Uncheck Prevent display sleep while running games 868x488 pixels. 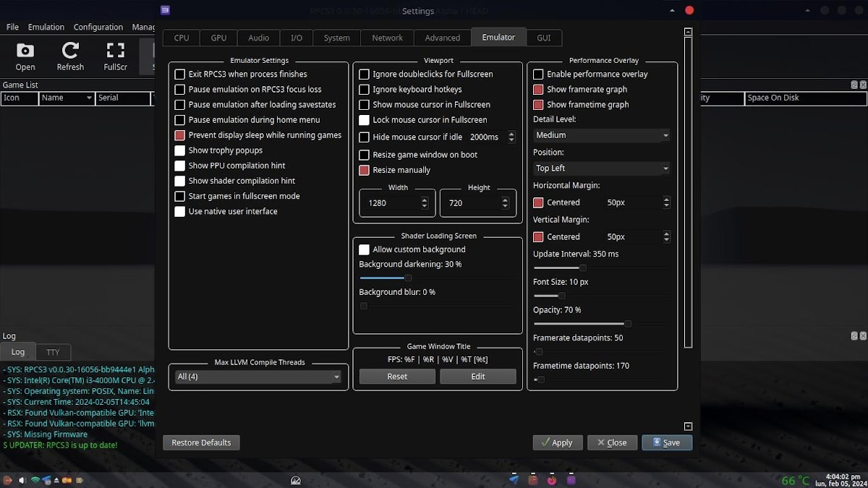point(180,135)
